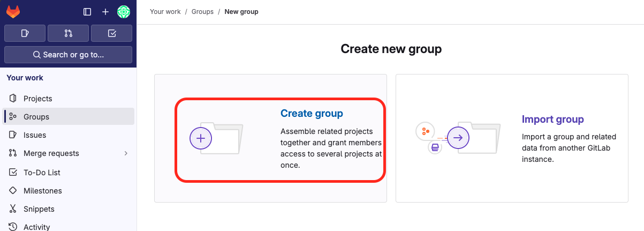644x231 pixels.
Task: Open the To-Do List page
Action: point(42,173)
